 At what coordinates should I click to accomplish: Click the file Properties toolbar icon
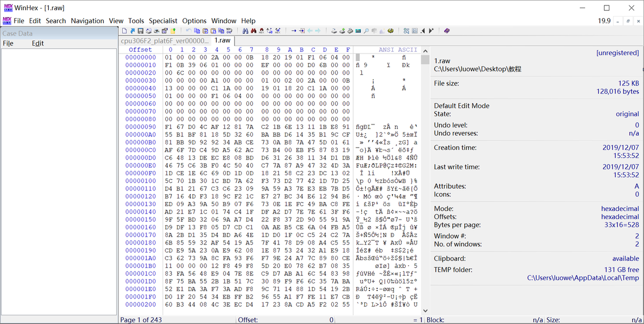click(165, 31)
